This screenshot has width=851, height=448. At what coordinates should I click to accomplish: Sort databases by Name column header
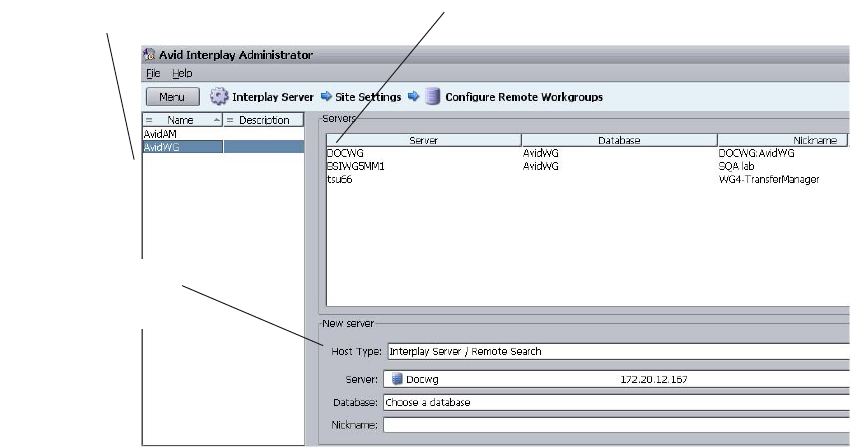coord(182,120)
